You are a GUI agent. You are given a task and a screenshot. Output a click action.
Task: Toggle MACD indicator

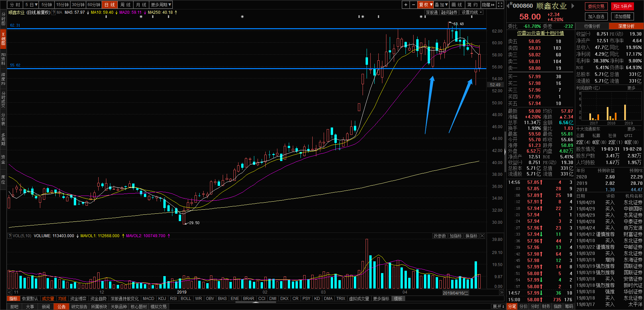point(148,299)
